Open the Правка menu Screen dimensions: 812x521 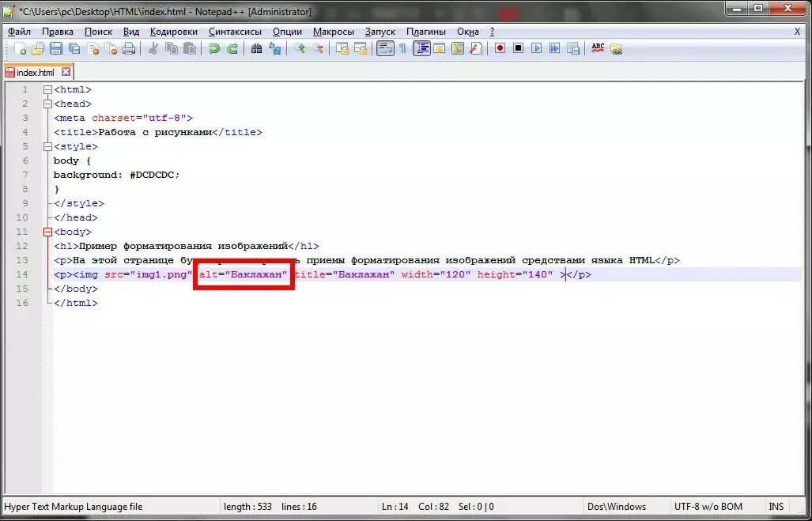pos(58,32)
